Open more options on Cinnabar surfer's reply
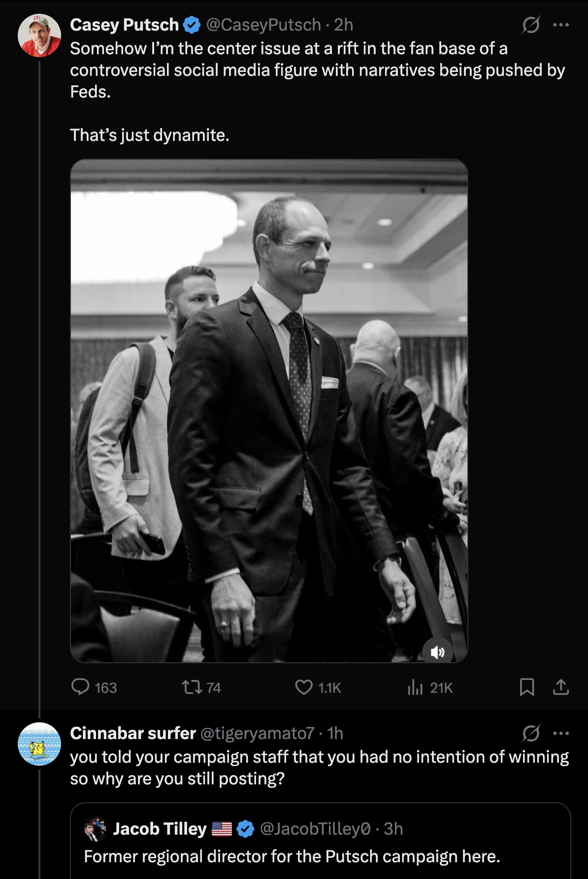The width and height of the screenshot is (588, 879). [561, 733]
